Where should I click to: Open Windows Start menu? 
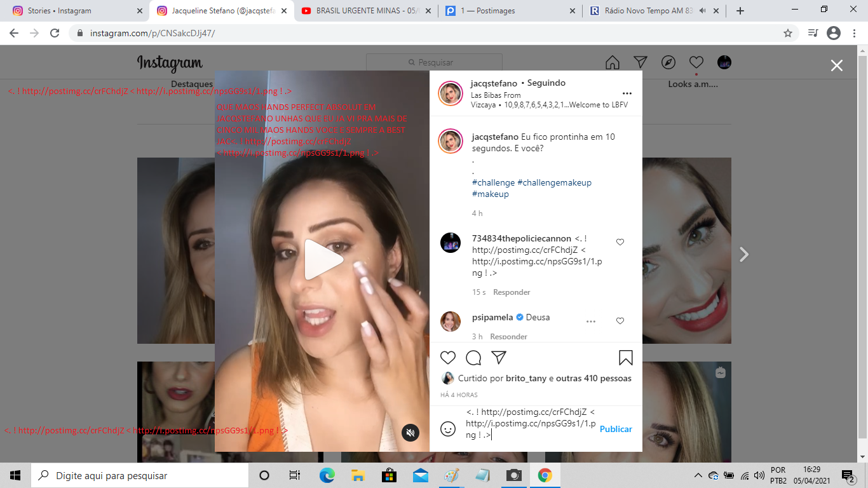15,475
